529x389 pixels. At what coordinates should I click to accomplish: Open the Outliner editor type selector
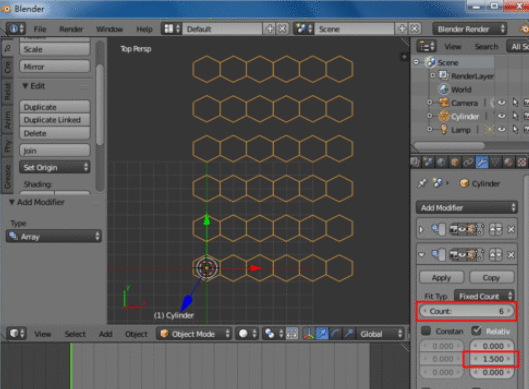[x=426, y=46]
